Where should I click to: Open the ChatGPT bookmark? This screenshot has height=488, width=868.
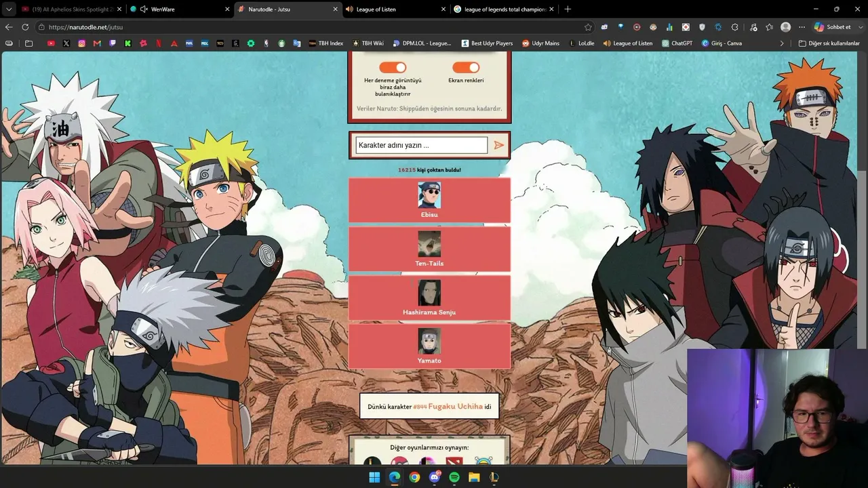click(677, 43)
